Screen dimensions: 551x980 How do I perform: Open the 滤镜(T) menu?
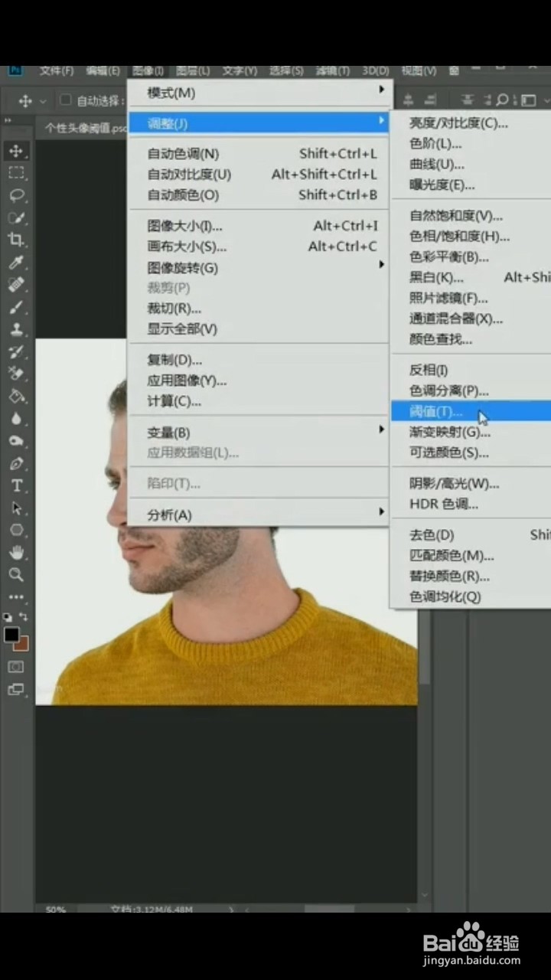(x=332, y=70)
